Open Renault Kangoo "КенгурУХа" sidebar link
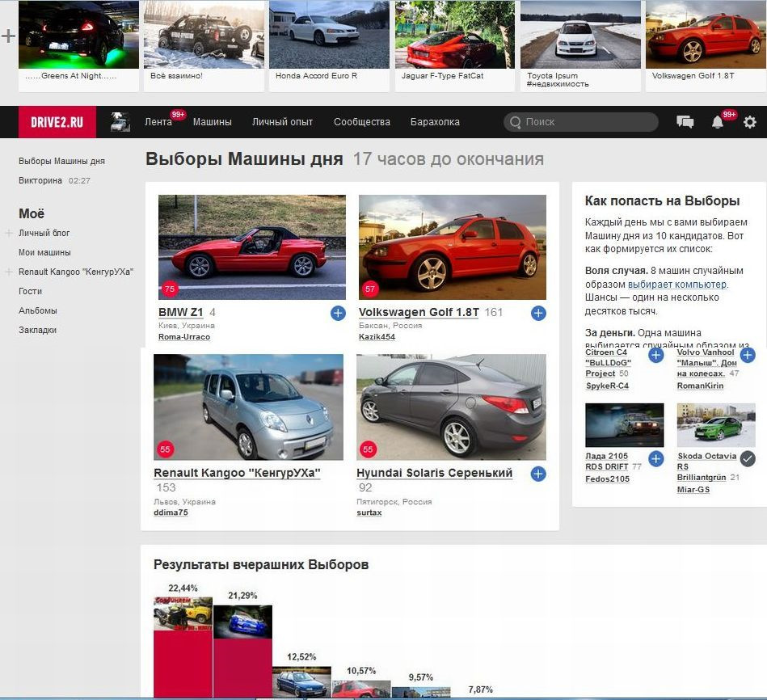This screenshot has width=767, height=700. (76, 272)
